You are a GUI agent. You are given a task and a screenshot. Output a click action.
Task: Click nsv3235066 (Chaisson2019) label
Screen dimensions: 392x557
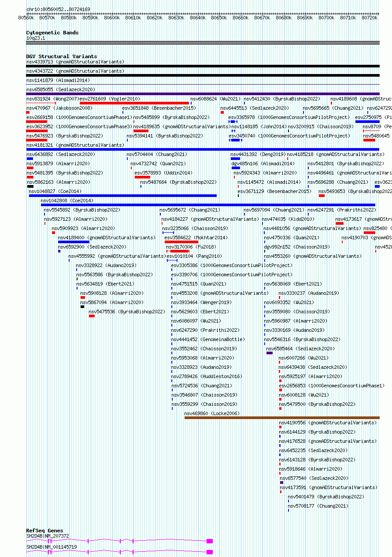[195, 228]
